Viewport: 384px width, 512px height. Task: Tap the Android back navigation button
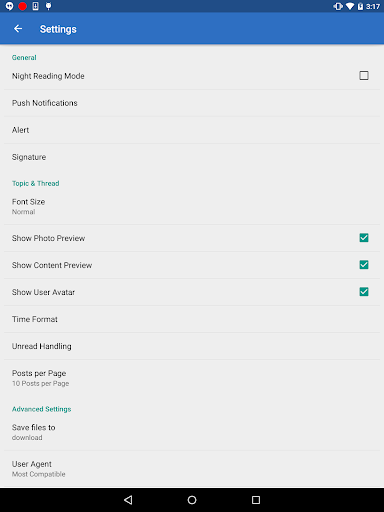coord(128,500)
